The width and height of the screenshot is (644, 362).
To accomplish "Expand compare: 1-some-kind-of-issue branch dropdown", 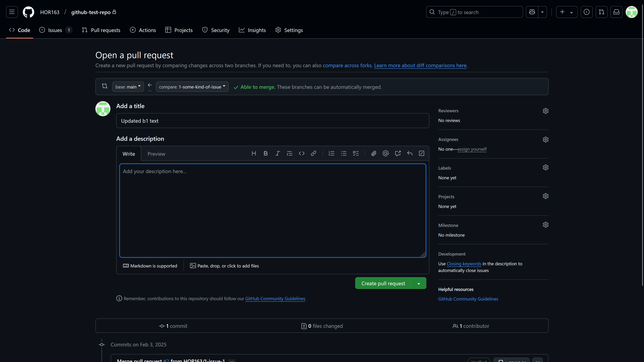I will [x=192, y=87].
